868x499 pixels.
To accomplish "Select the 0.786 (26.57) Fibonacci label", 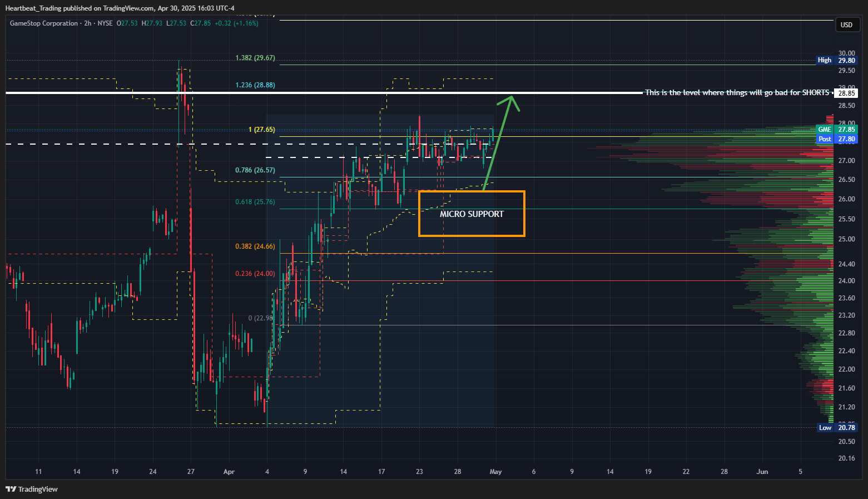I will (x=255, y=170).
